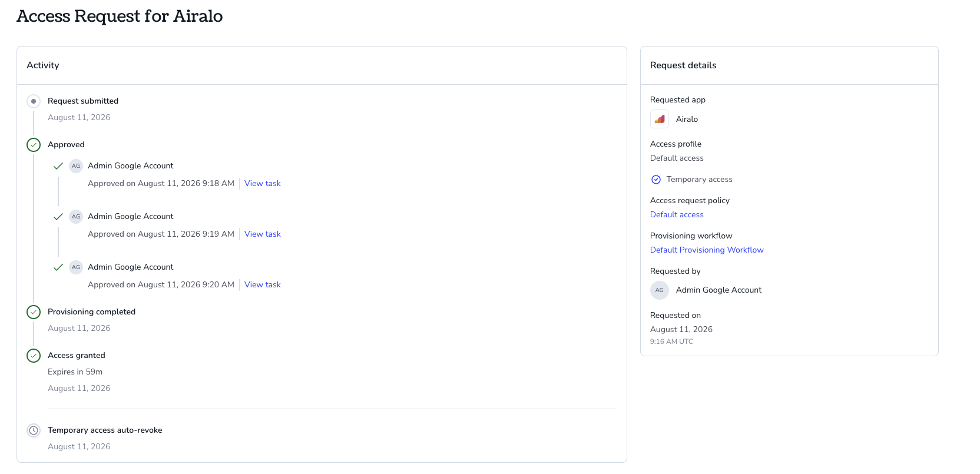Click Admin Google Account under Requested by
Image resolution: width=980 pixels, height=474 pixels.
pyautogui.click(x=719, y=290)
